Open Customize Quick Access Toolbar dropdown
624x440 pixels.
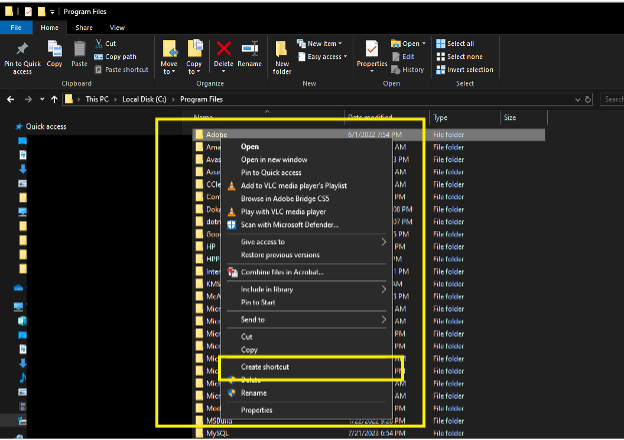click(52, 12)
